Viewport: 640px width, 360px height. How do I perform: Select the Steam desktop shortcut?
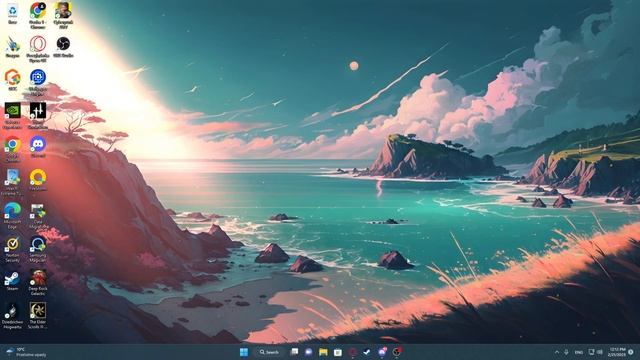tap(13, 281)
